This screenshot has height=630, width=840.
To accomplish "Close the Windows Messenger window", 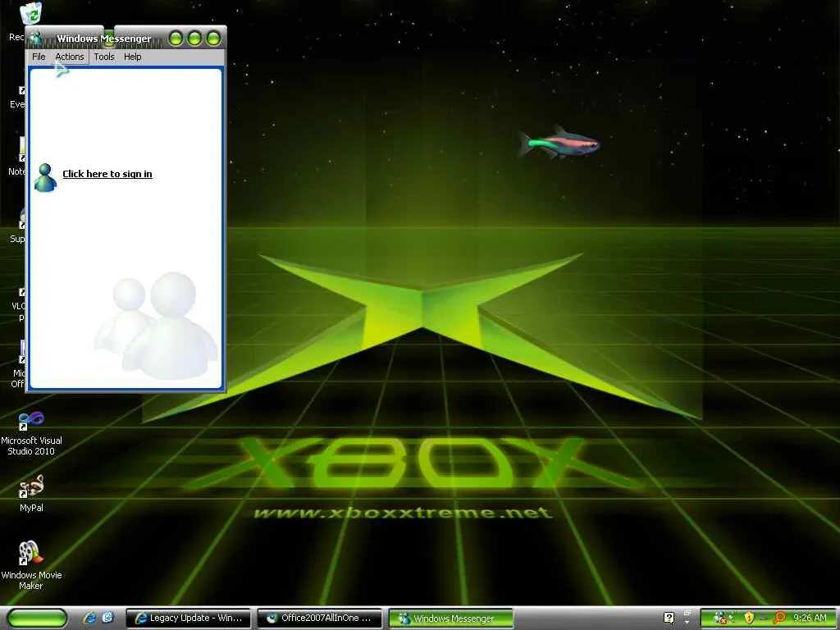I will click(x=213, y=38).
